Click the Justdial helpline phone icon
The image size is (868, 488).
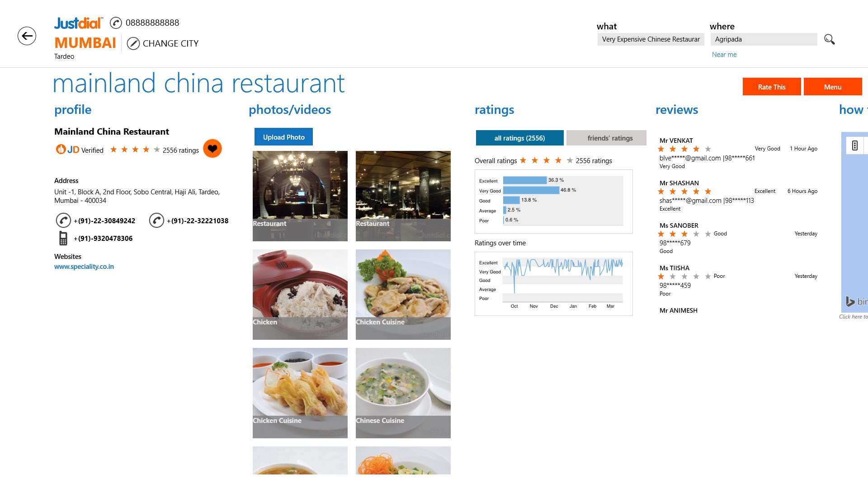pos(116,23)
